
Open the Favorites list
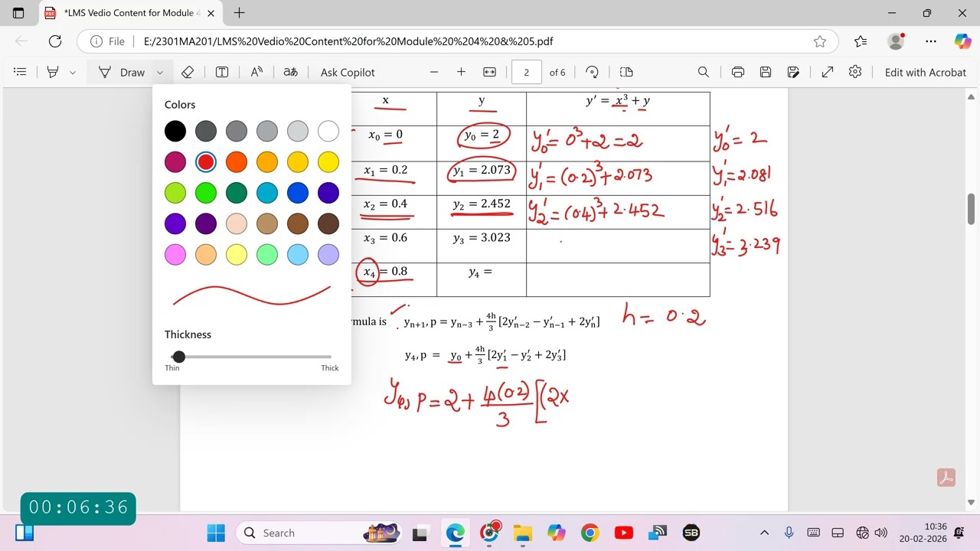pos(860,41)
